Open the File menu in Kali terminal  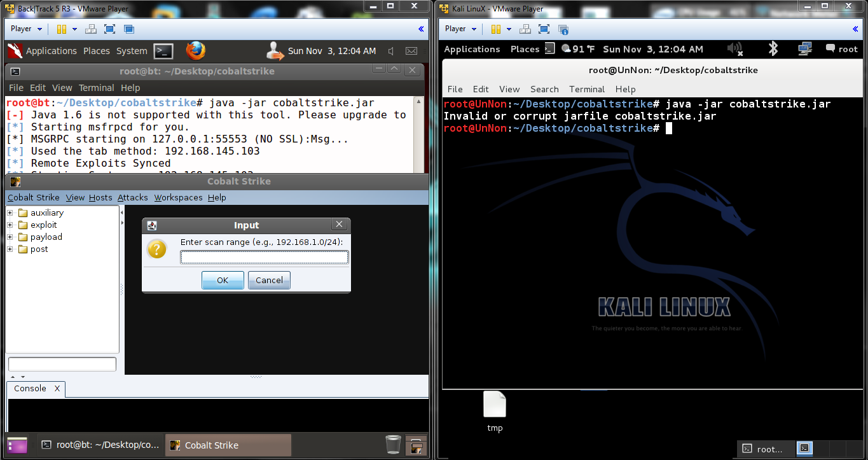click(x=455, y=89)
